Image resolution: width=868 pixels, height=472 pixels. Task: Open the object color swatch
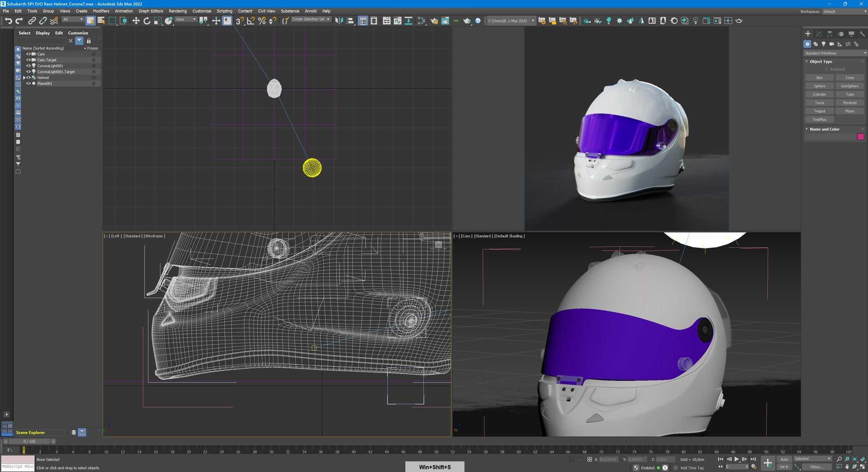[x=860, y=137]
